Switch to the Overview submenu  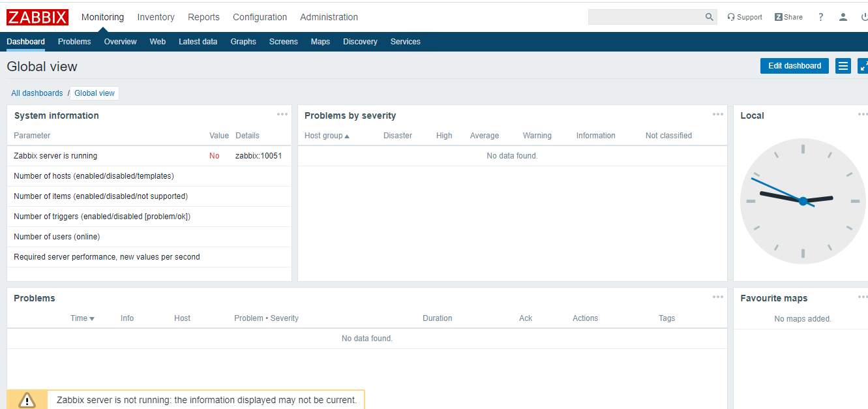121,42
